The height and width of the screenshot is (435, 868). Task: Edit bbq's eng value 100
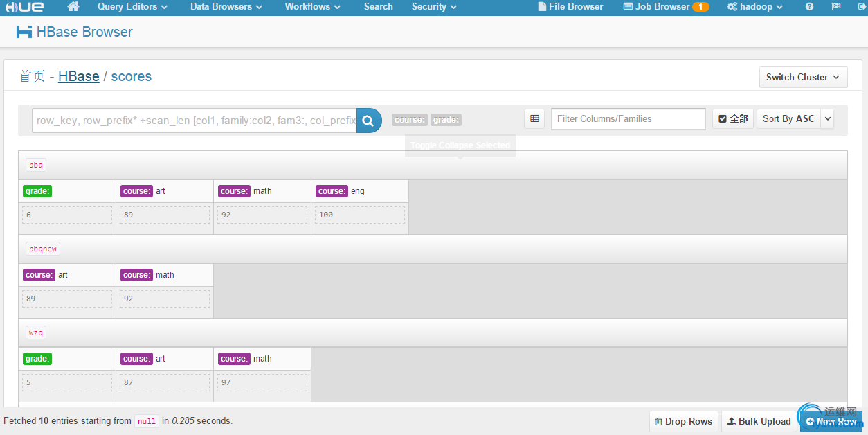[x=360, y=215]
